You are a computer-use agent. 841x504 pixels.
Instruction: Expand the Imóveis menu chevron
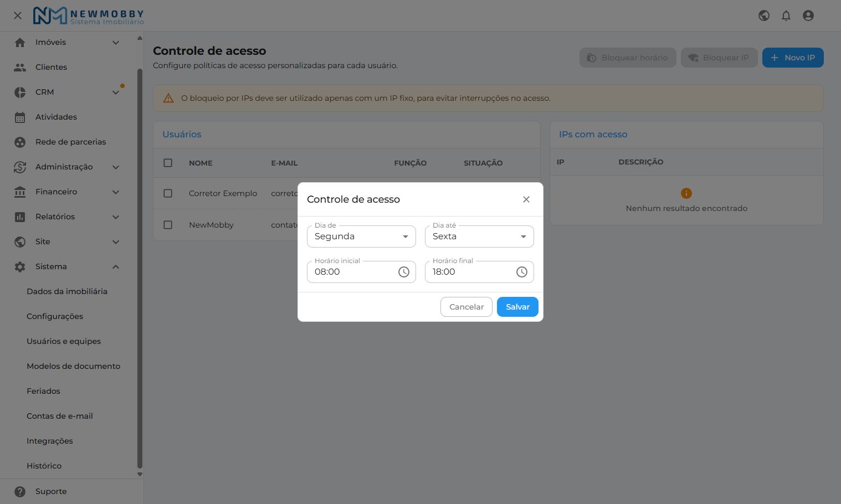click(116, 42)
